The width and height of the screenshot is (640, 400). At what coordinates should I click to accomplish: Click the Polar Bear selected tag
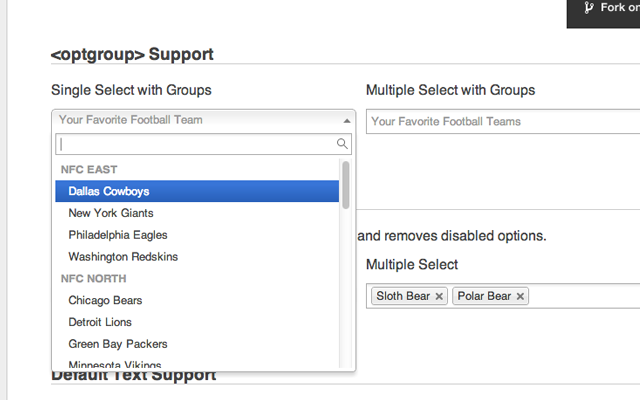click(x=484, y=297)
